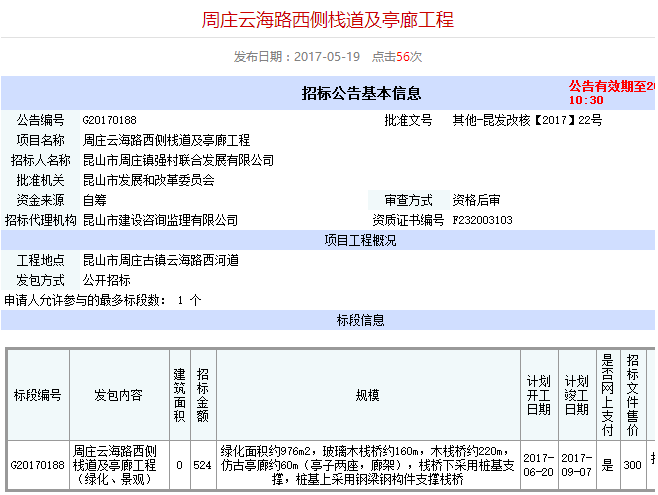Click the 批准文号 field label
The width and height of the screenshot is (658, 495).
pyautogui.click(x=408, y=120)
